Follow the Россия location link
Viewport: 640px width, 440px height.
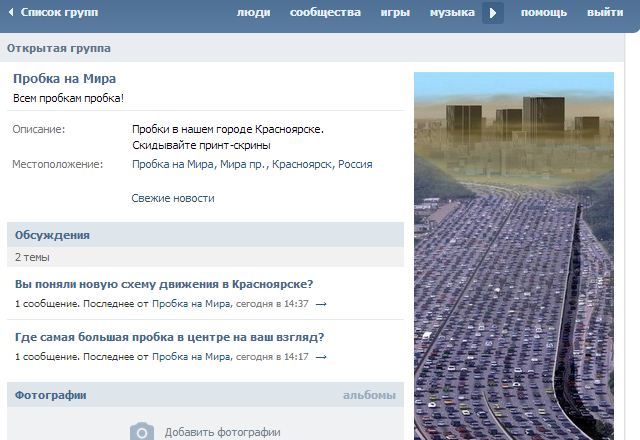coord(355,164)
